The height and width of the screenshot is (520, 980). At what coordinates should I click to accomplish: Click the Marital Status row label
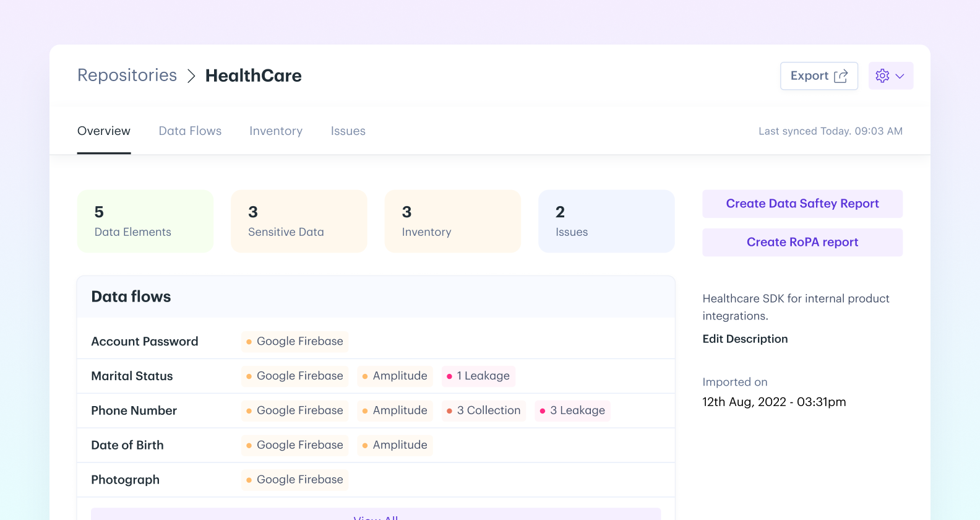(132, 376)
